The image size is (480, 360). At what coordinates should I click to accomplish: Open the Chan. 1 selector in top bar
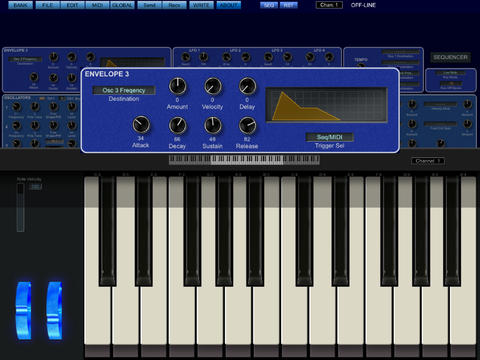coord(329,5)
